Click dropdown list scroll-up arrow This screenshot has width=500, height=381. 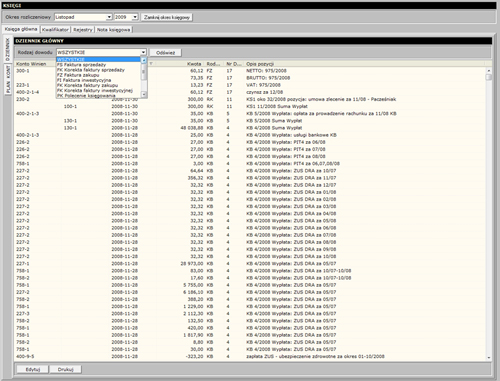144,60
